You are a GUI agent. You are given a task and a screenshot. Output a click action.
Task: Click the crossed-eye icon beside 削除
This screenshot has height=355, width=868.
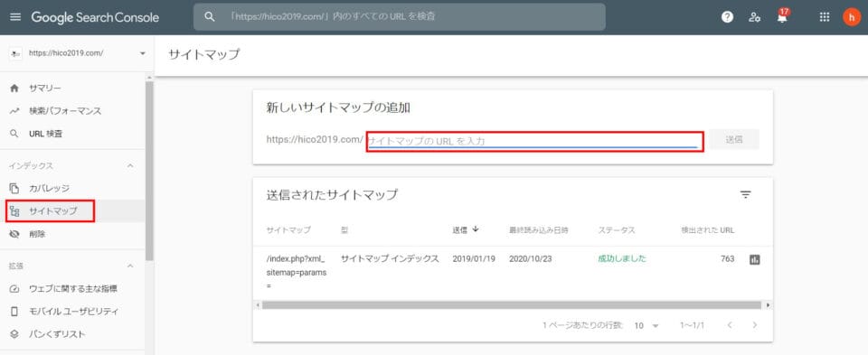click(15, 235)
